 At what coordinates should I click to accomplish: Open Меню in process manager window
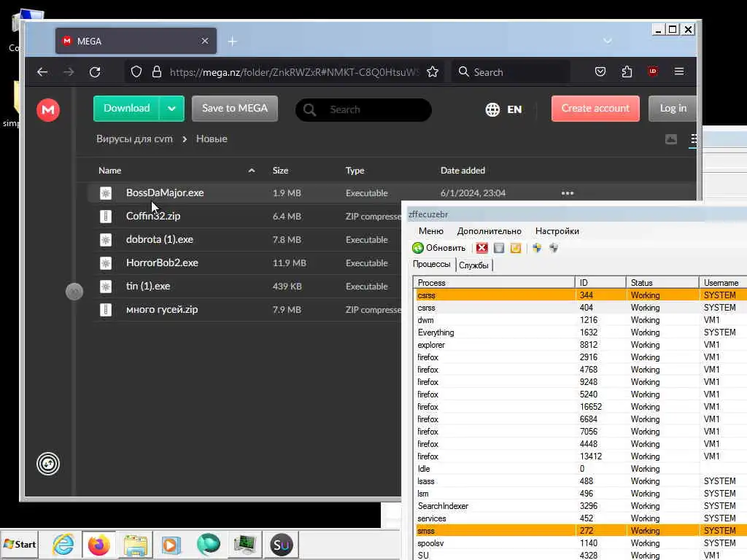(x=430, y=231)
